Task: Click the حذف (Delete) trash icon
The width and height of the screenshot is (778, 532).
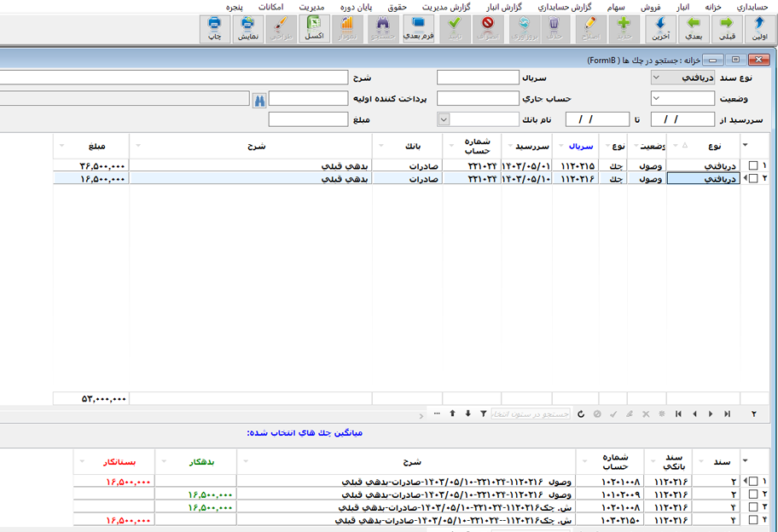Action: coord(554,29)
